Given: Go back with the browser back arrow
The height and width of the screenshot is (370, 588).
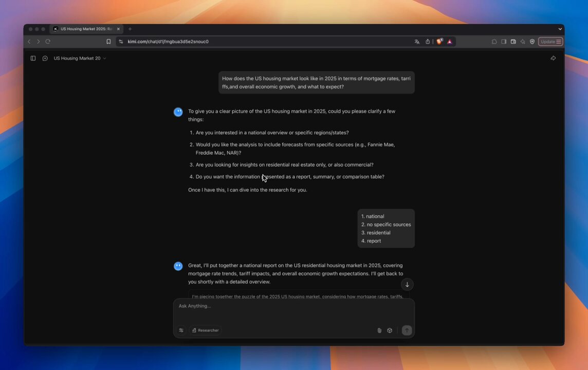Looking at the screenshot, I should point(29,42).
